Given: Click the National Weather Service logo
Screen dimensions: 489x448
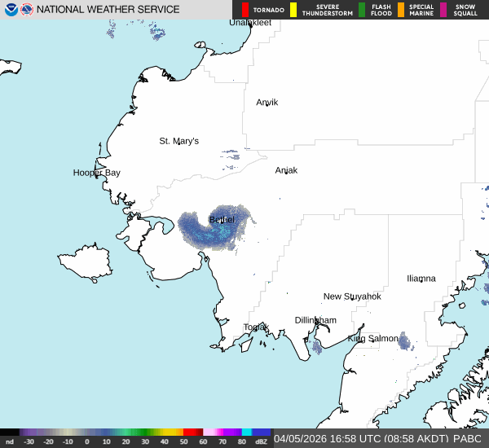Looking at the screenshot, I should 28,10.
